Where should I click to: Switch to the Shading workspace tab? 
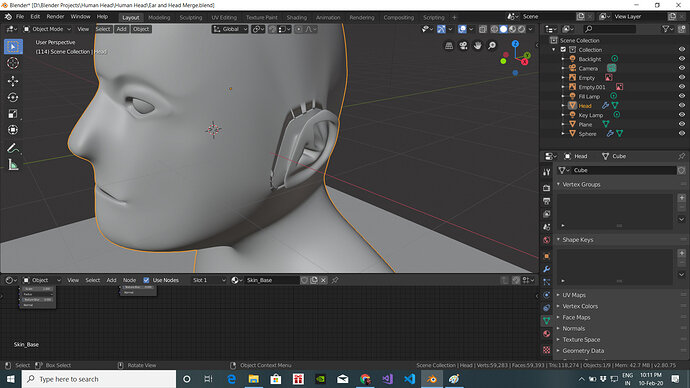[x=297, y=18]
